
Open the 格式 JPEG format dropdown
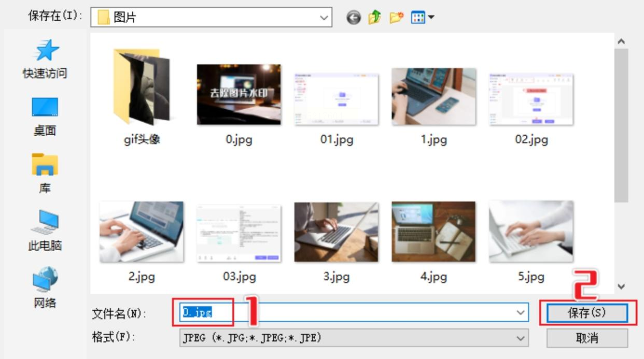[354, 338]
